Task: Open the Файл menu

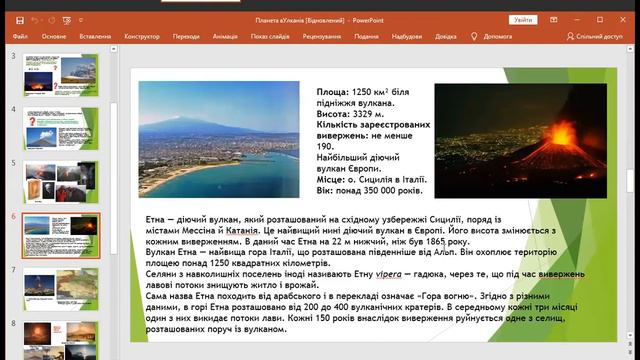Action: [20, 36]
